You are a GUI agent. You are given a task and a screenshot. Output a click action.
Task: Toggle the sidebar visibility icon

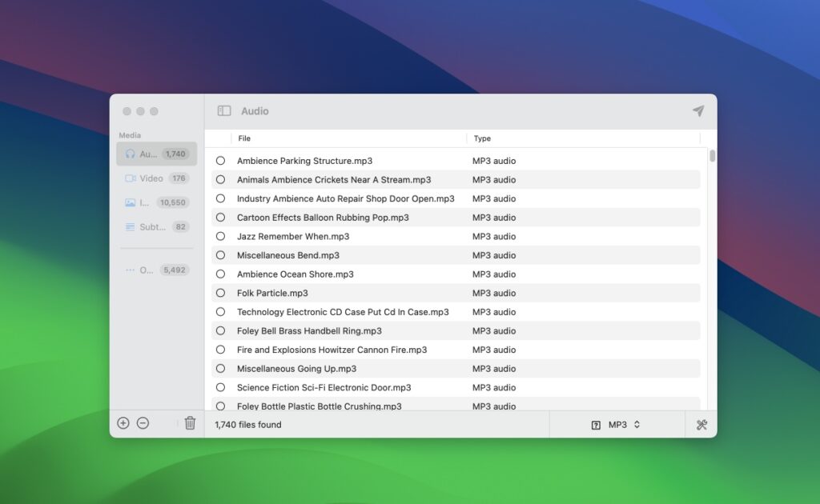[x=223, y=110]
